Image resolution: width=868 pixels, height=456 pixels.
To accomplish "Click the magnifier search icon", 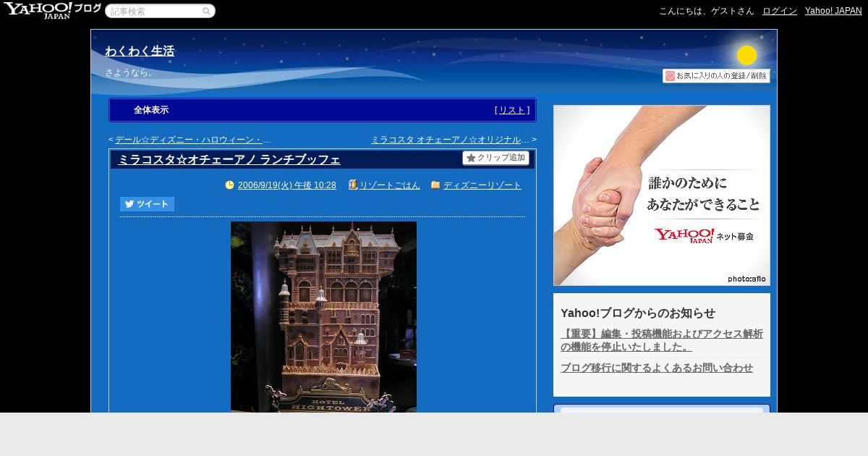I will (x=206, y=11).
